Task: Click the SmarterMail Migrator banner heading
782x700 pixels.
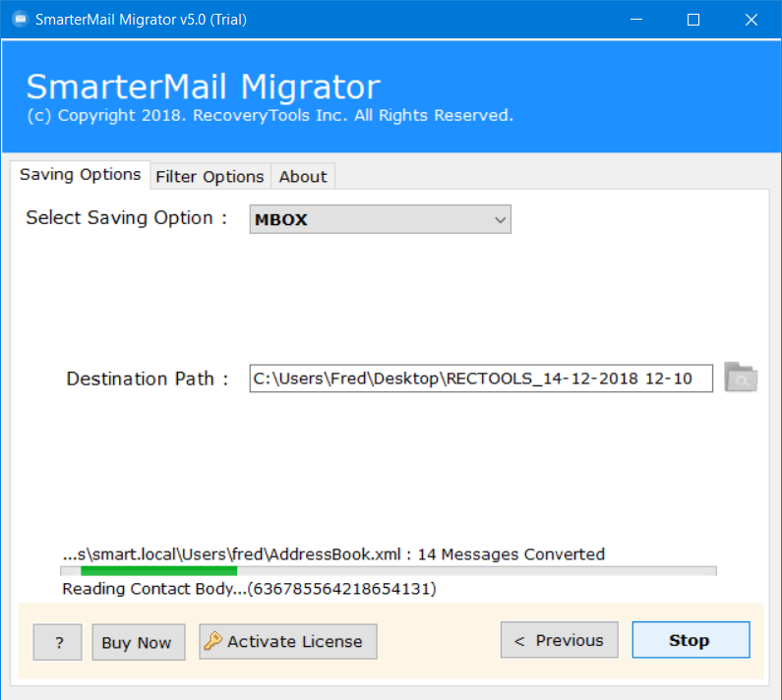Action: pos(203,87)
